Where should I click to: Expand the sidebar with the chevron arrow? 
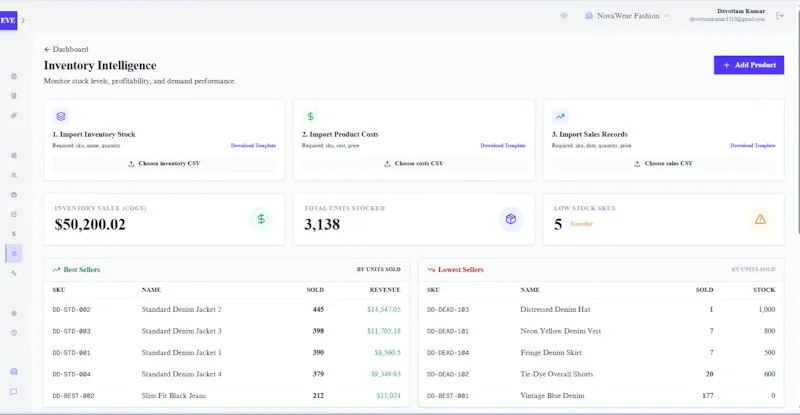23,20
